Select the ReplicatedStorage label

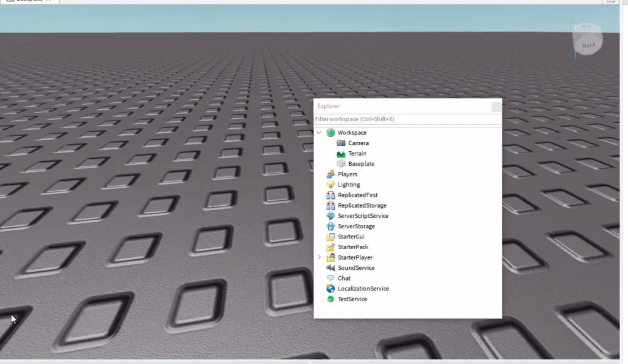coord(362,205)
